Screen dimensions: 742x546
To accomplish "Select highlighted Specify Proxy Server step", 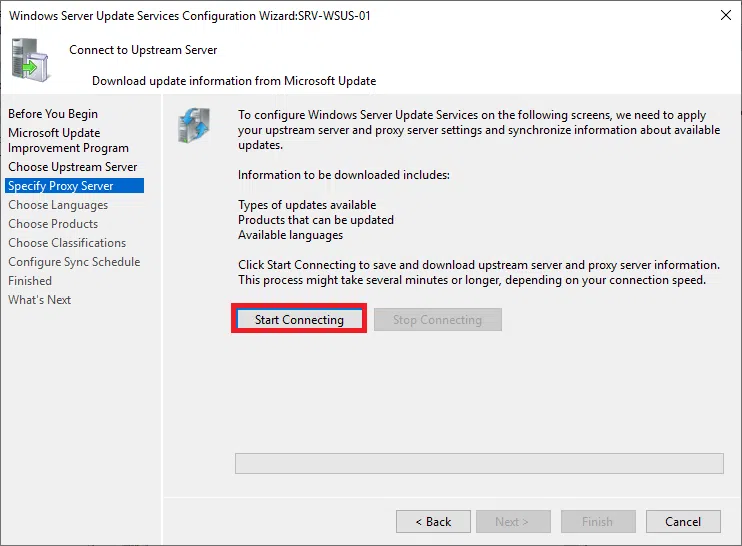I will tap(61, 186).
